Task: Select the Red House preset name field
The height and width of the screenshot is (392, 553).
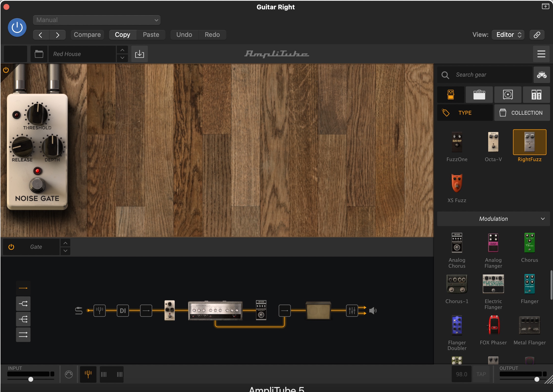Action: 82,54
